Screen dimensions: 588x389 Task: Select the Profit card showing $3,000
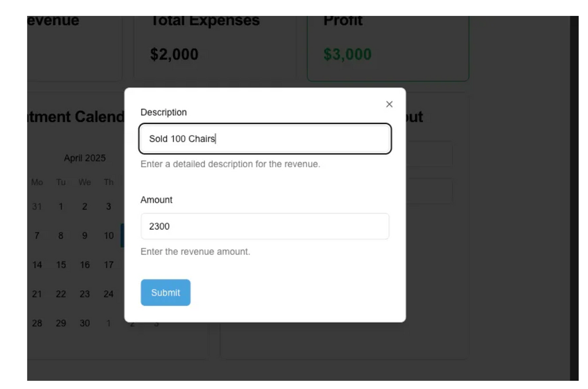click(x=388, y=35)
